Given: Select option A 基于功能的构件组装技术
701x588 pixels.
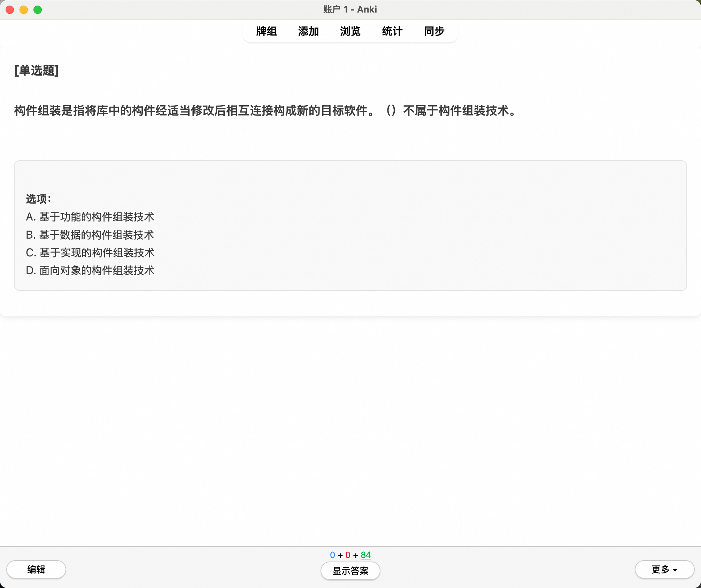Looking at the screenshot, I should pos(90,217).
